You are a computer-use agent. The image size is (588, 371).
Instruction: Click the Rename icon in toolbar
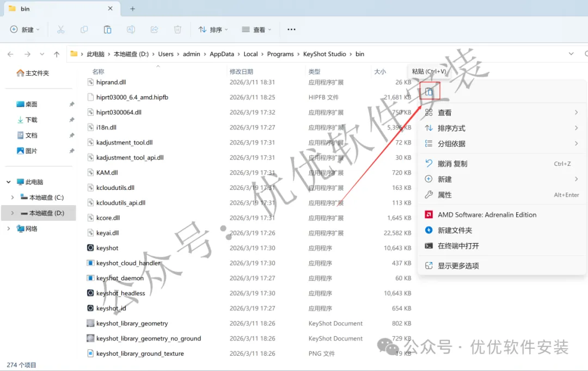131,29
